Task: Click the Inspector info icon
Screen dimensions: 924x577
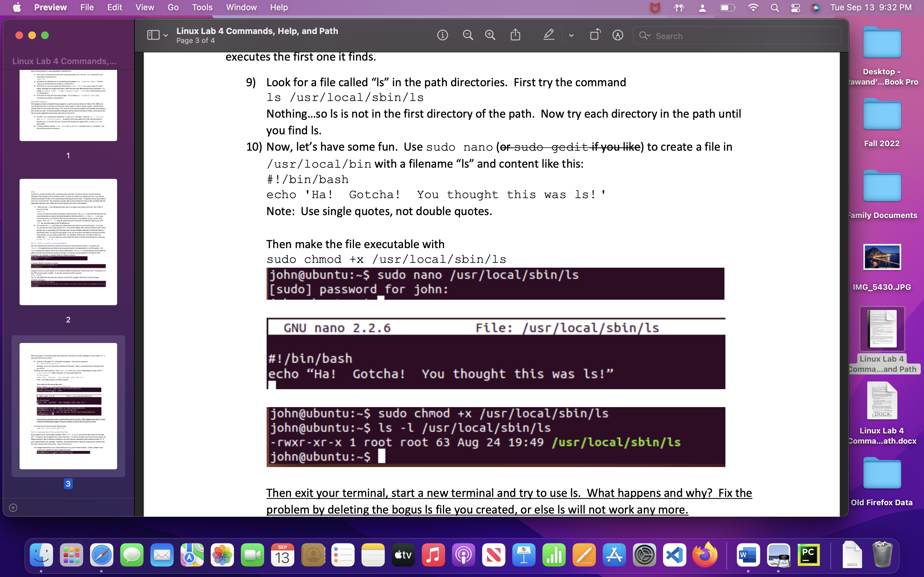Action: (442, 36)
